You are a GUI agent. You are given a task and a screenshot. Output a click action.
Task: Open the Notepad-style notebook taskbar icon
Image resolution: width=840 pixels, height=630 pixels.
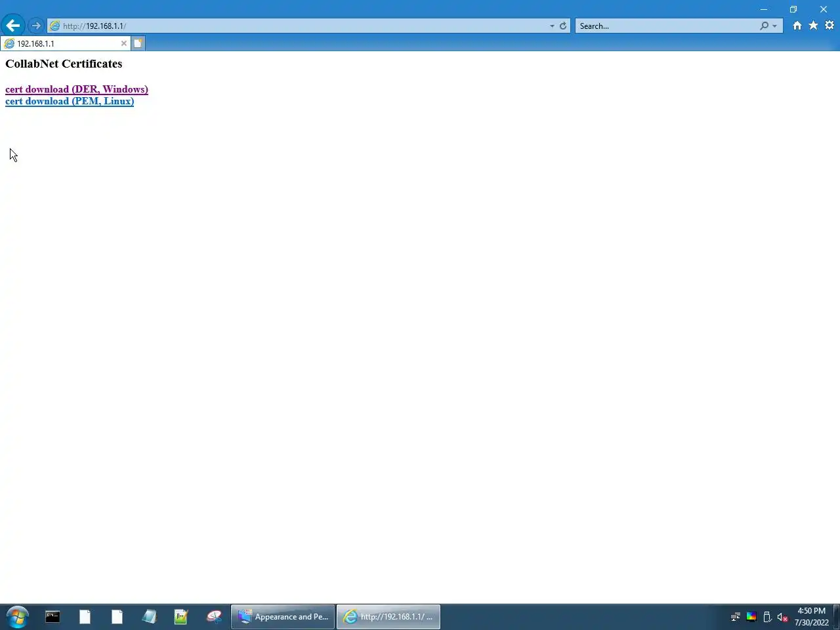[x=149, y=617]
